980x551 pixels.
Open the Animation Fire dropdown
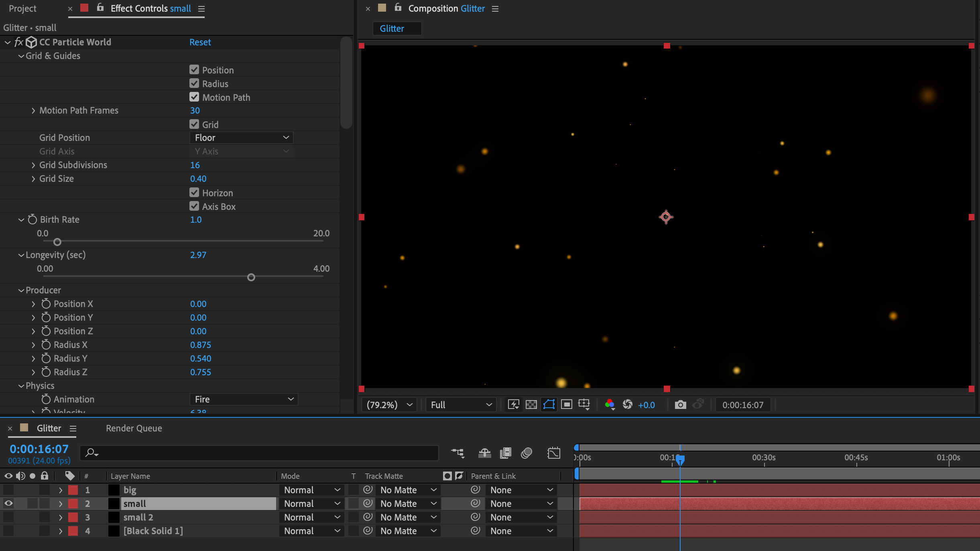(244, 399)
